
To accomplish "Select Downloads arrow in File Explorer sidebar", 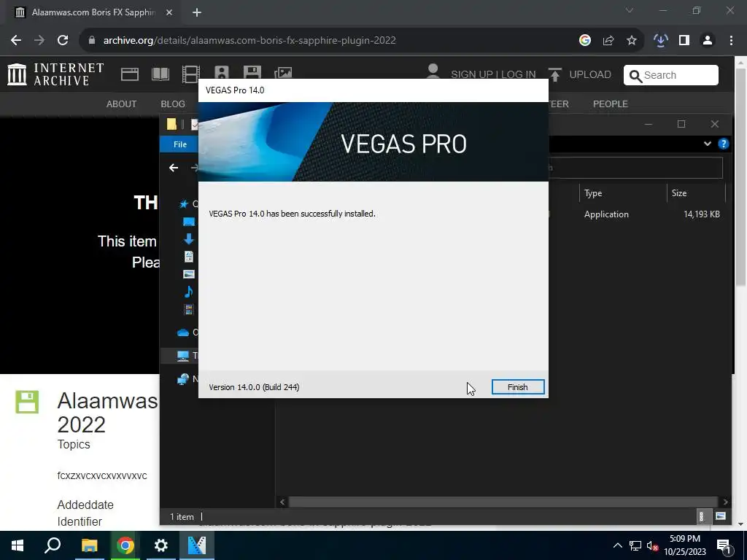I will (x=189, y=239).
